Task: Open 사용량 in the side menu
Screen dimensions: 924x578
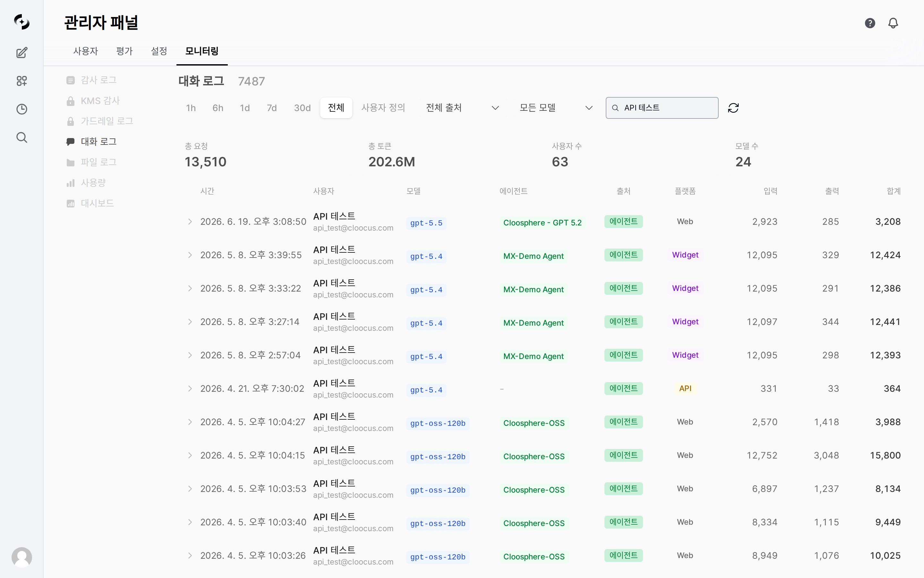Action: point(93,183)
